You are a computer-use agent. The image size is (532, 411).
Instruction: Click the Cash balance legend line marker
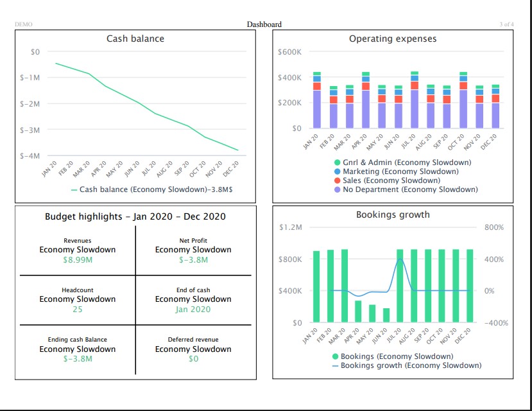point(74,190)
